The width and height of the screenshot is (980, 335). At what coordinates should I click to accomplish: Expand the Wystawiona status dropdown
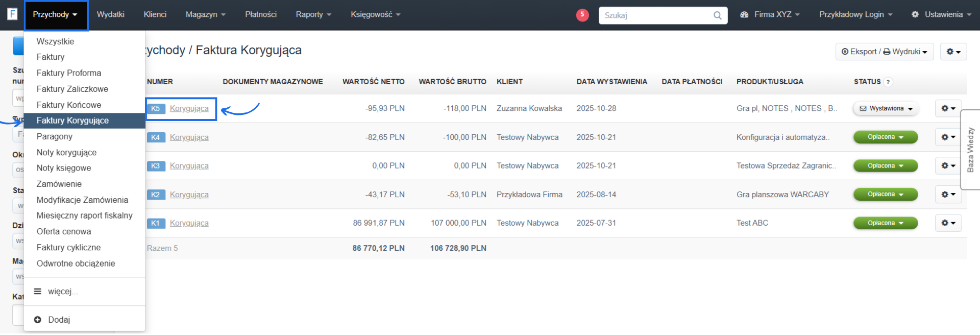[x=886, y=108]
